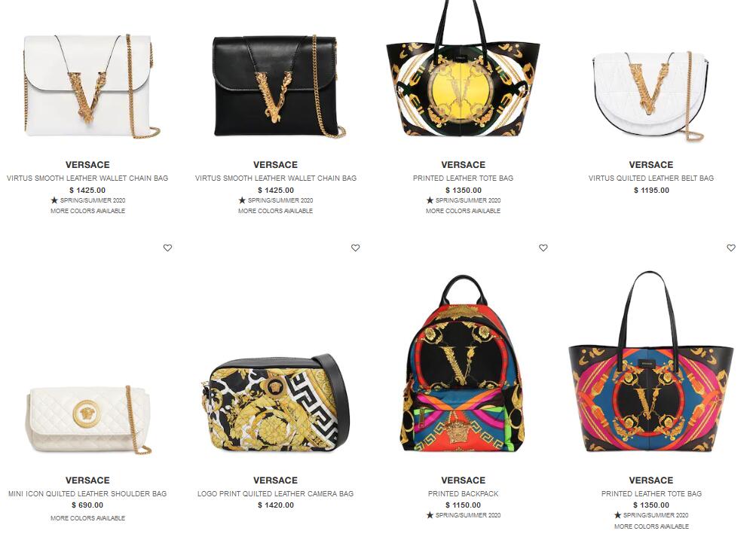Favorite the Mini Icon Quilted shoulder bag heart
The image size is (756, 537).
[x=167, y=248]
